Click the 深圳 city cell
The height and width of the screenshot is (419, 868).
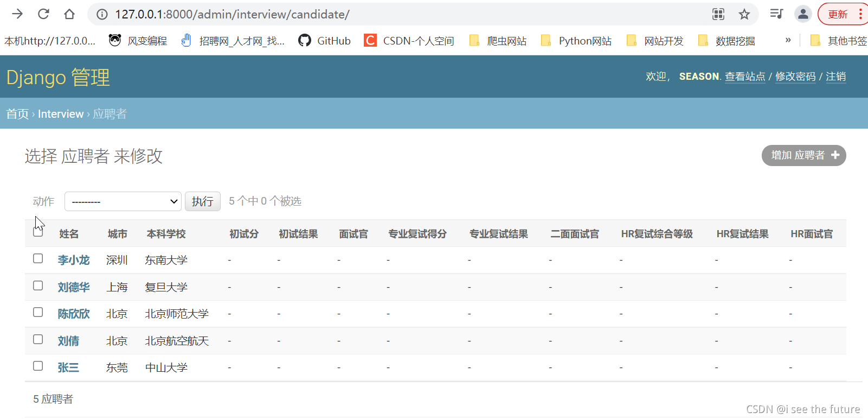tap(117, 261)
